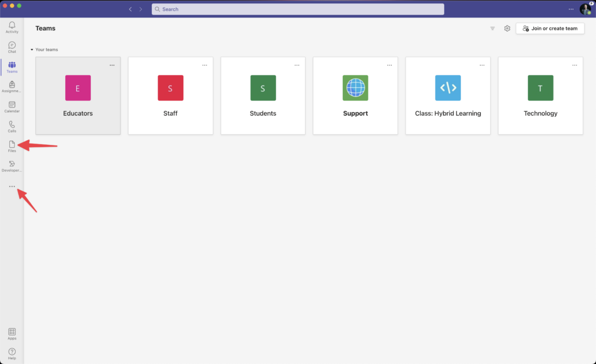This screenshot has width=596, height=364.
Task: Open more options for Staff team
Action: (x=204, y=65)
